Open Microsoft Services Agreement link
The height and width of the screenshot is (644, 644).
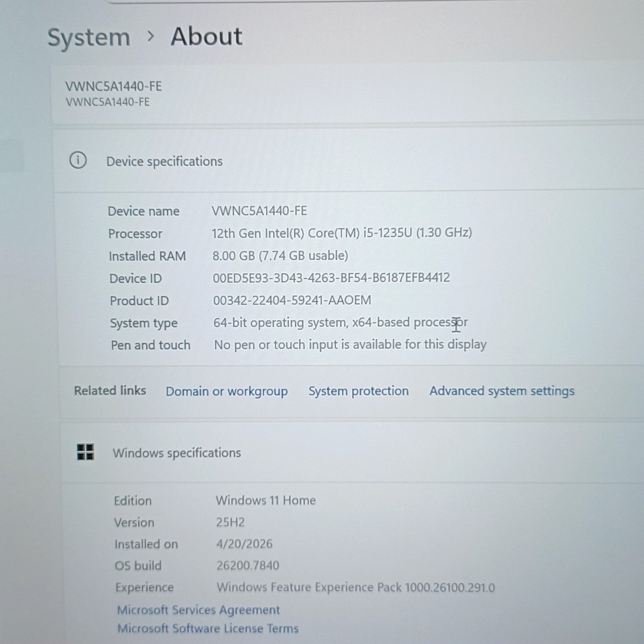pos(199,610)
